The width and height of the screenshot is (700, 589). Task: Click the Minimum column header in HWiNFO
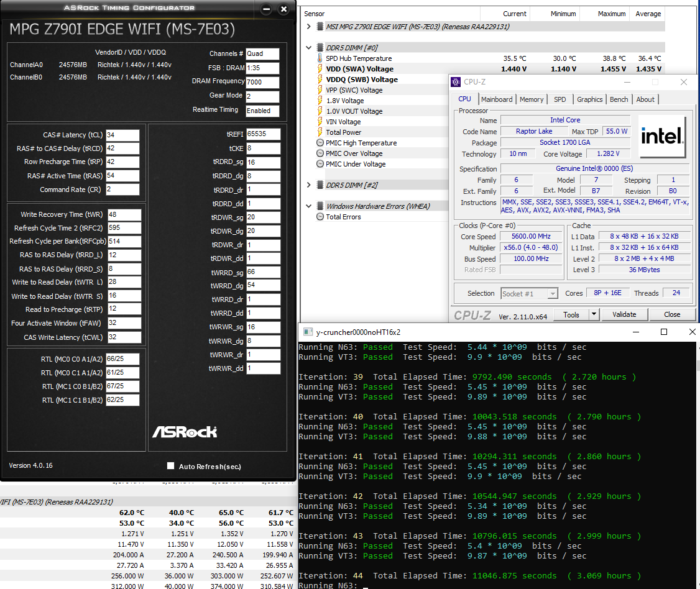(555, 14)
